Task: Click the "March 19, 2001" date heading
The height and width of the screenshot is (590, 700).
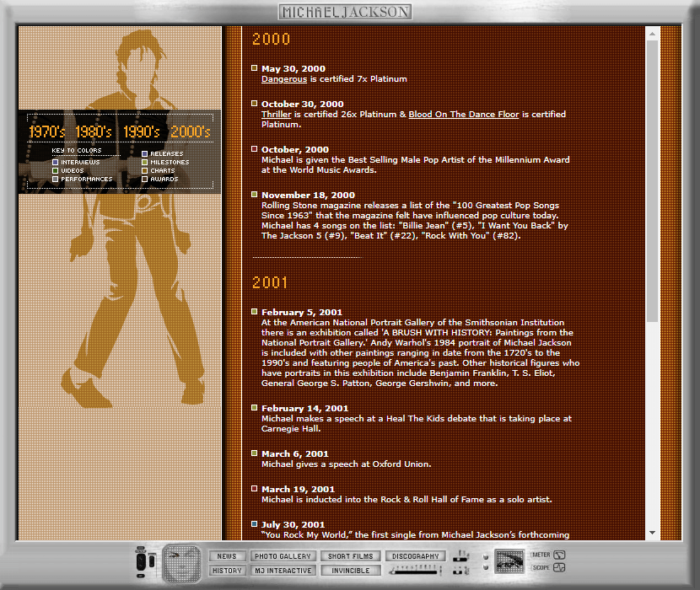Action: [299, 489]
